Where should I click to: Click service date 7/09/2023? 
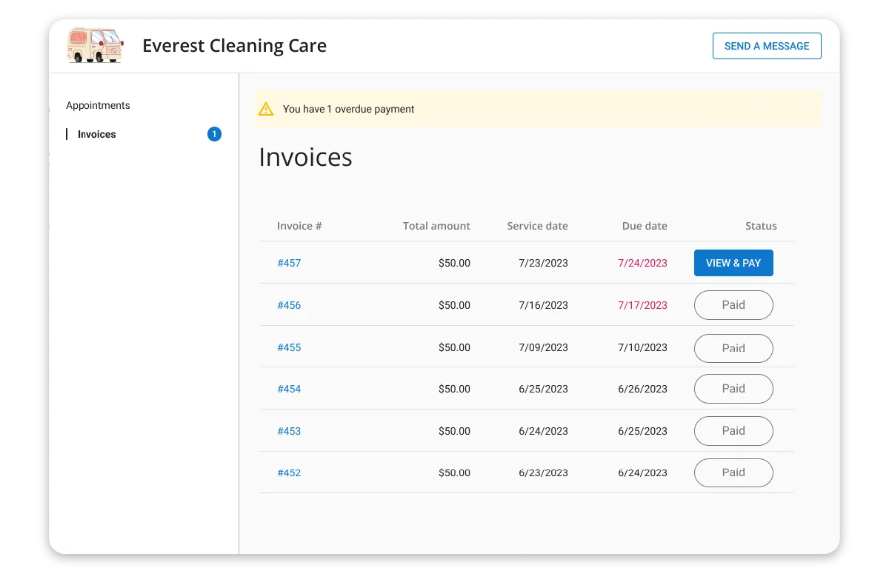[x=543, y=347]
